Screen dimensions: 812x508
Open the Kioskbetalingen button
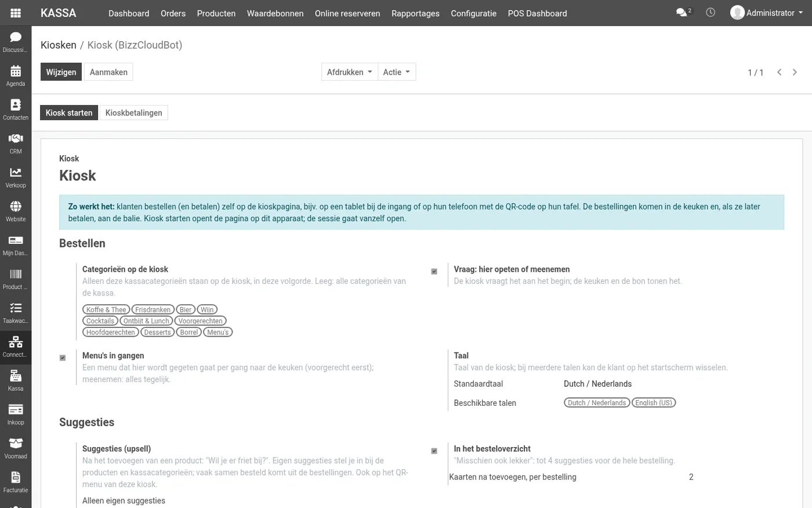tap(133, 113)
